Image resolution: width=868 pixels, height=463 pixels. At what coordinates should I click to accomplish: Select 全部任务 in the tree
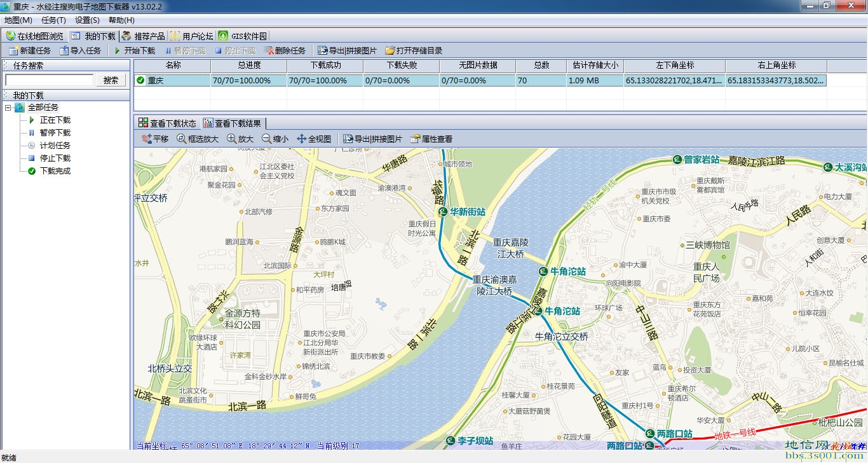(x=43, y=107)
